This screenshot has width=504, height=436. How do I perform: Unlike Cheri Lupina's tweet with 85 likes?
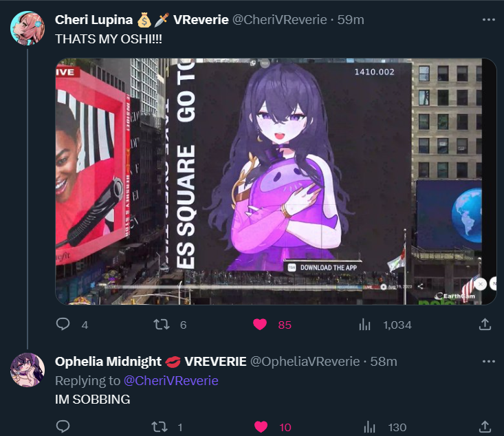(260, 325)
